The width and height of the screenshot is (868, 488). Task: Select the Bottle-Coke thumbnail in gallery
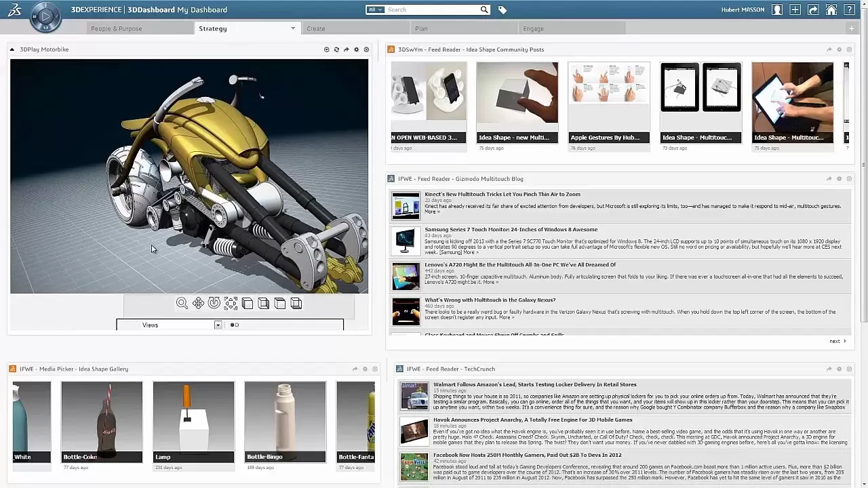click(102, 422)
